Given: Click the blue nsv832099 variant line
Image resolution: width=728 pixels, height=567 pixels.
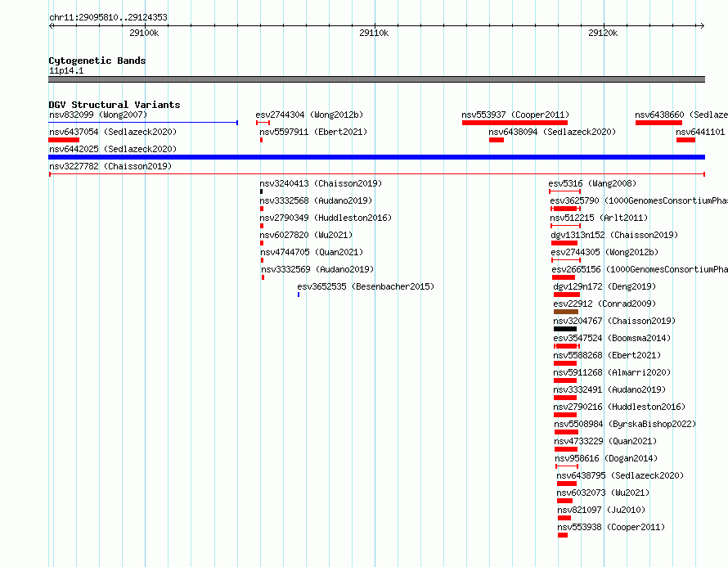Looking at the screenshot, I should [143, 123].
